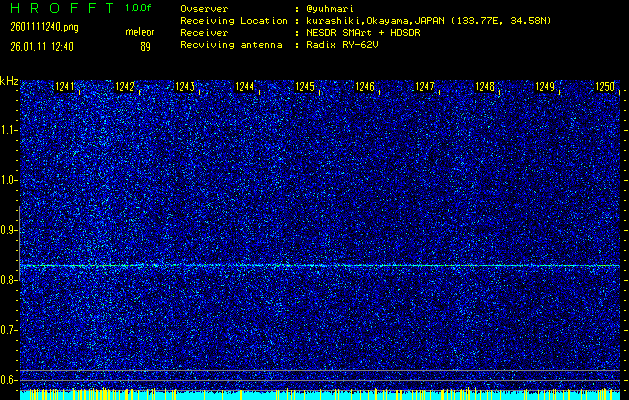Click the 1.1 kHz axis label
This screenshot has width=629, height=400.
9,130
